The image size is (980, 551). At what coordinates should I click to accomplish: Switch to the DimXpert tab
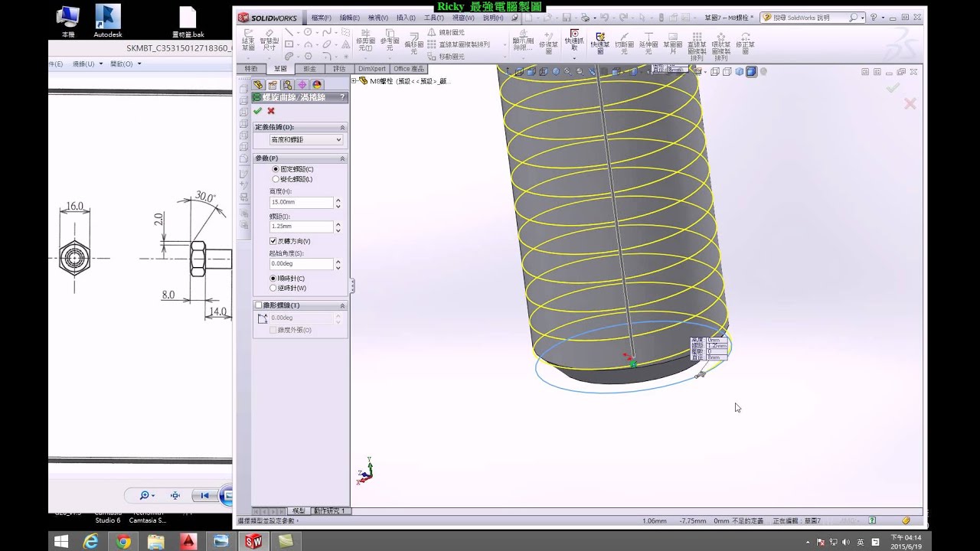tap(372, 69)
